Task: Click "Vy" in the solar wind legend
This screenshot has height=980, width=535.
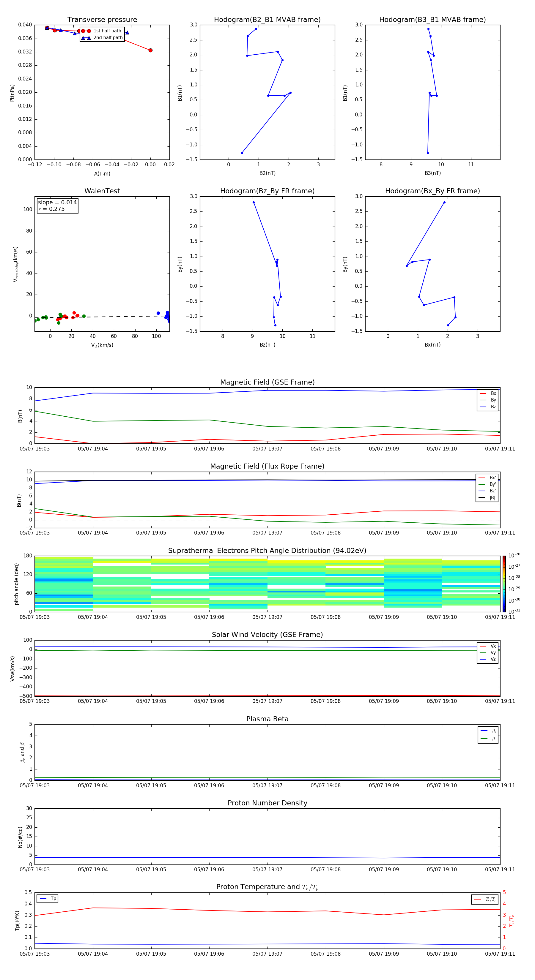Action: tap(493, 652)
